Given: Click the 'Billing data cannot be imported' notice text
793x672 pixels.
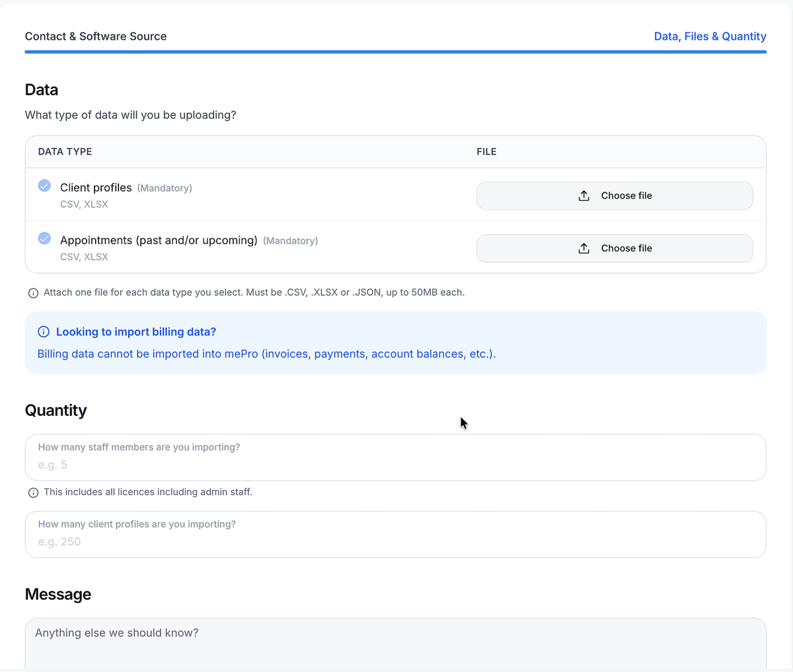Looking at the screenshot, I should pyautogui.click(x=266, y=354).
